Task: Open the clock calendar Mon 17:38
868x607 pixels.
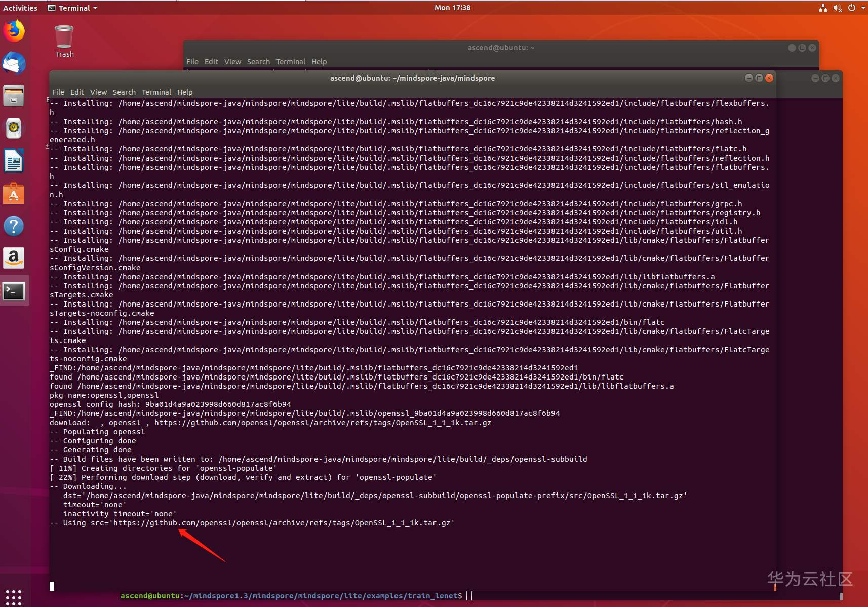Action: [x=452, y=8]
